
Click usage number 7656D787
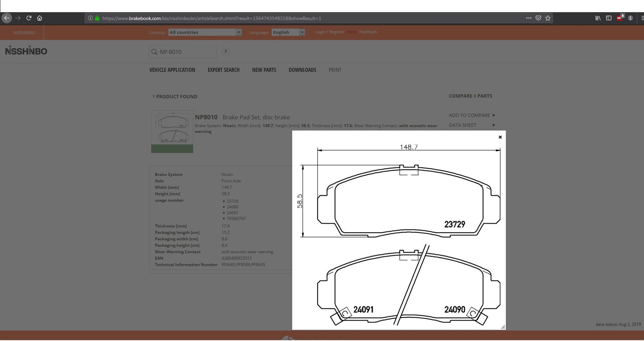coord(236,218)
